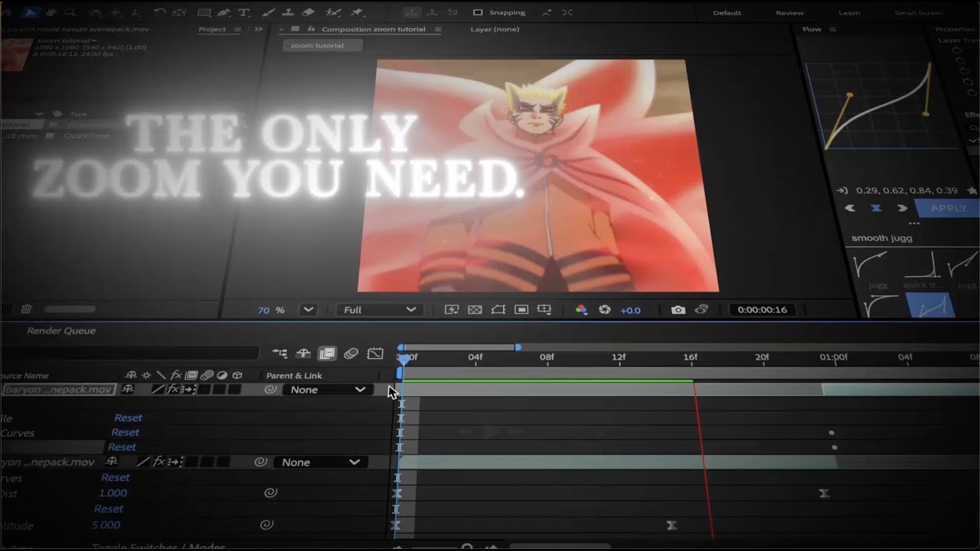Switch to the Learn workspace
Screen dimensions: 980x551
pyautogui.click(x=849, y=12)
